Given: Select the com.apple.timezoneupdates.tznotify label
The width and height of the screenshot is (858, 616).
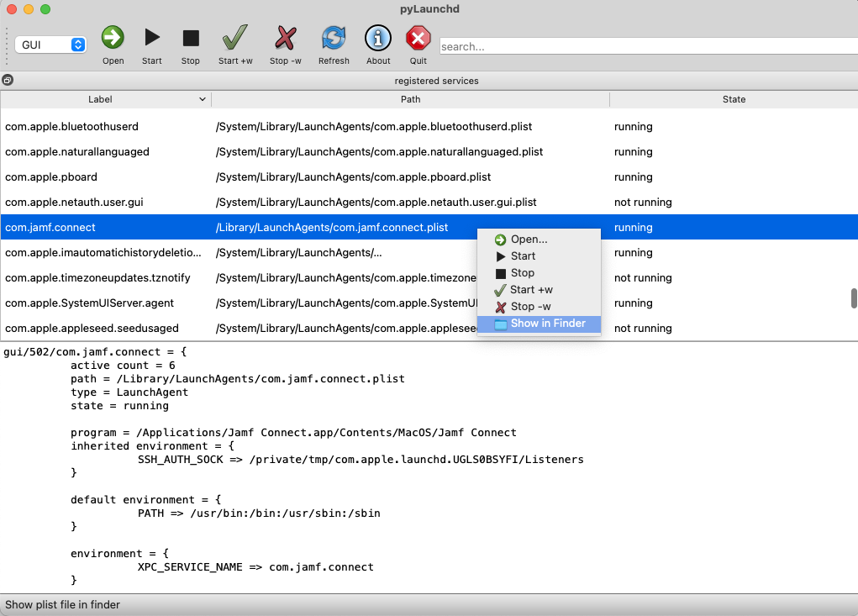Looking at the screenshot, I should point(97,277).
